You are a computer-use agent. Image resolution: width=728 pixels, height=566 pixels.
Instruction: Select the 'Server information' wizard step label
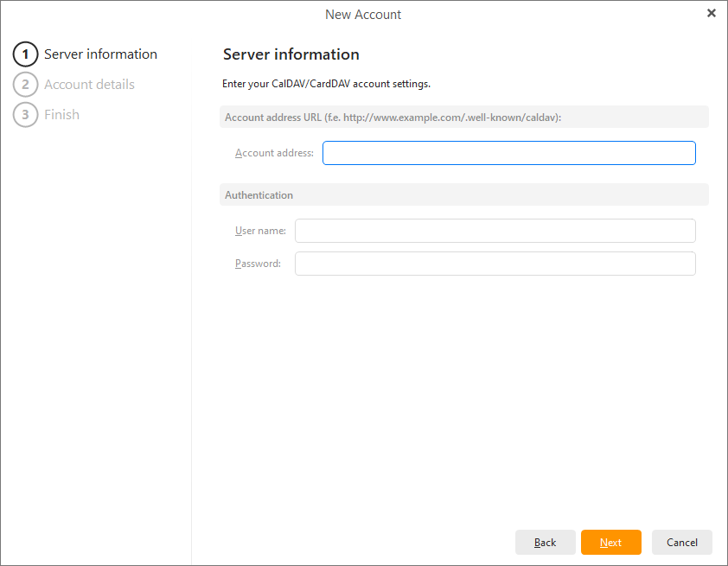point(100,54)
